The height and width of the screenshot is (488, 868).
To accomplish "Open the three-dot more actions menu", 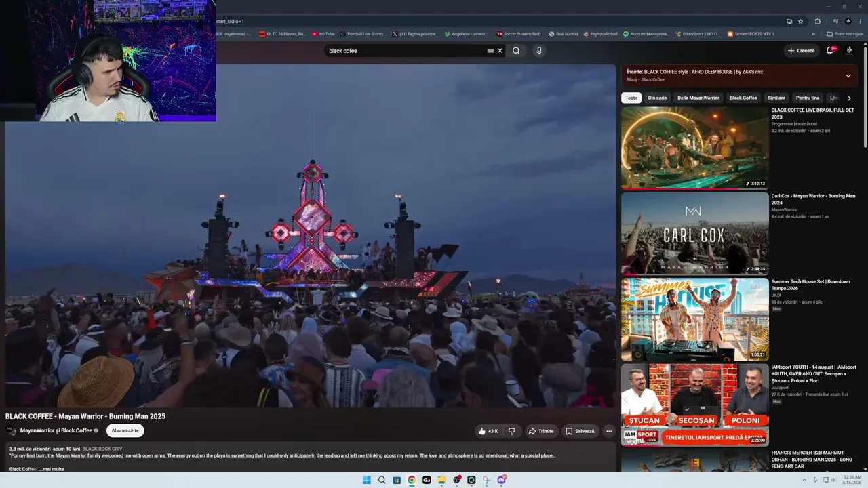I will [x=609, y=431].
